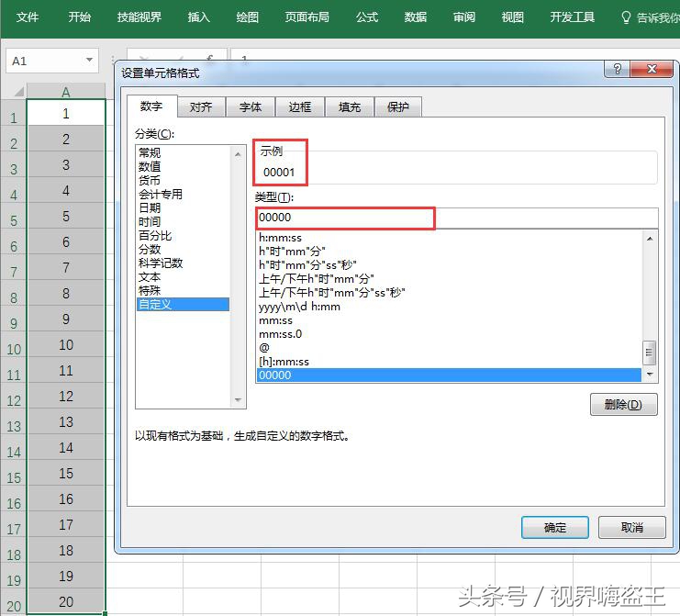Switch to the 填充 tab
The width and height of the screenshot is (680, 616).
click(x=350, y=107)
